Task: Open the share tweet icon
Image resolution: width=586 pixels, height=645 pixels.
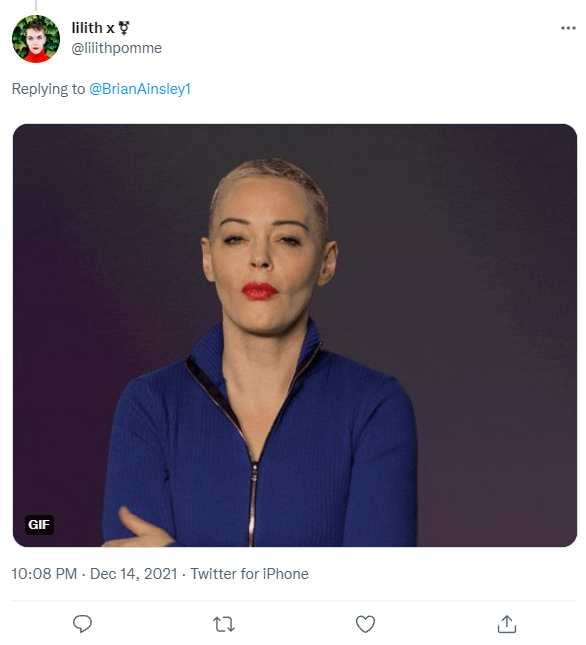Action: click(507, 624)
